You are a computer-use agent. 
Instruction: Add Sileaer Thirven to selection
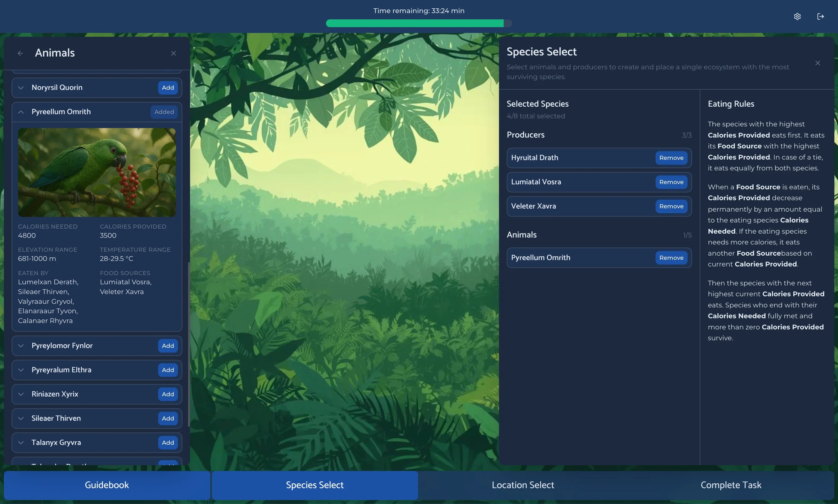click(168, 419)
